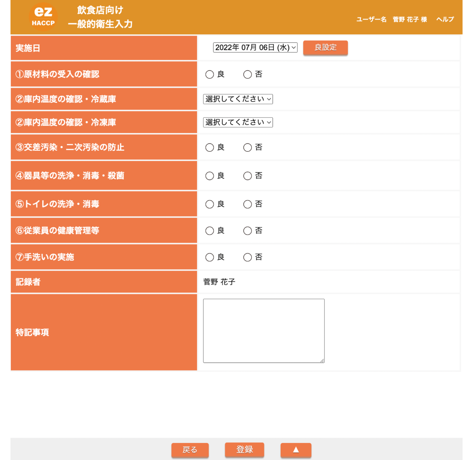Click the ez HACCP logo icon

coord(43,16)
